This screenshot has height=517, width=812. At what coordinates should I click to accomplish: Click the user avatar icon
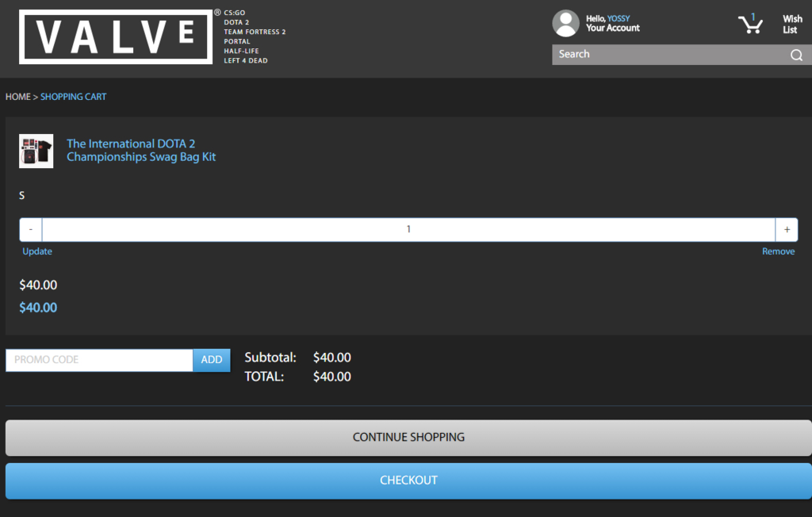pyautogui.click(x=565, y=23)
